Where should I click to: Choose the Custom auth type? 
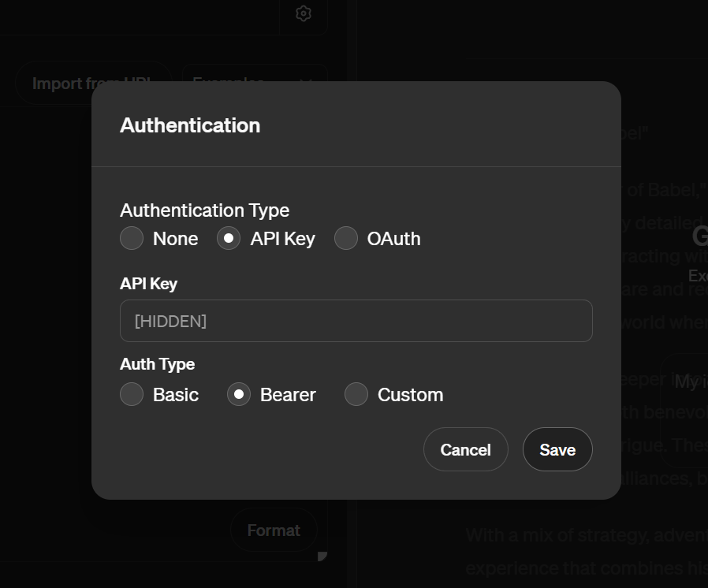pyautogui.click(x=356, y=394)
